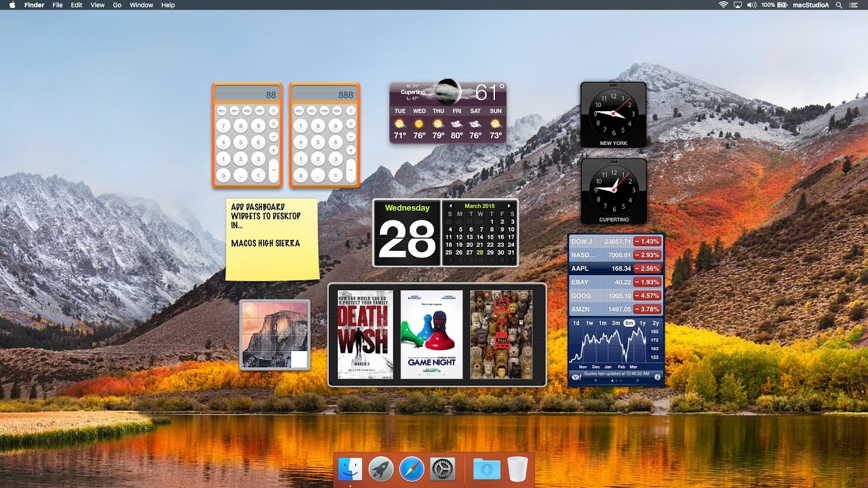Launch Safari from the Dock
Viewport: 868px width, 488px height.
412,468
